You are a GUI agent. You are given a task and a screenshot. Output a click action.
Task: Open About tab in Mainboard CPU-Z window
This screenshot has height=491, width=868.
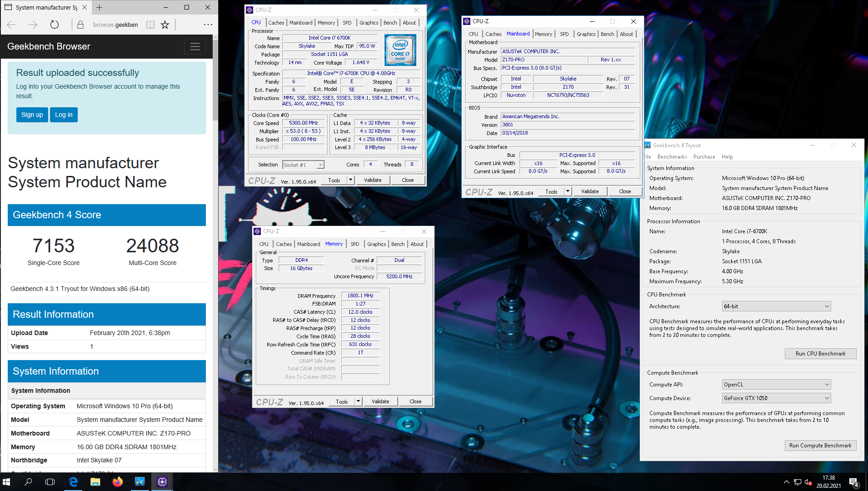click(x=626, y=34)
